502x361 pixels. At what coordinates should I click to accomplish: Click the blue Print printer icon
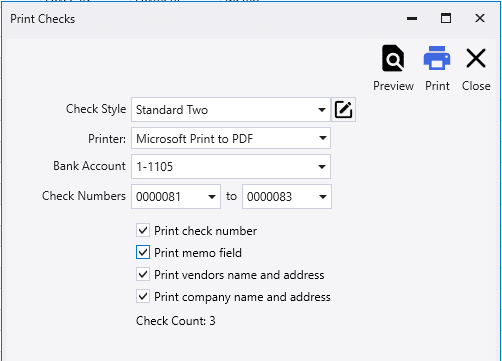(x=437, y=58)
